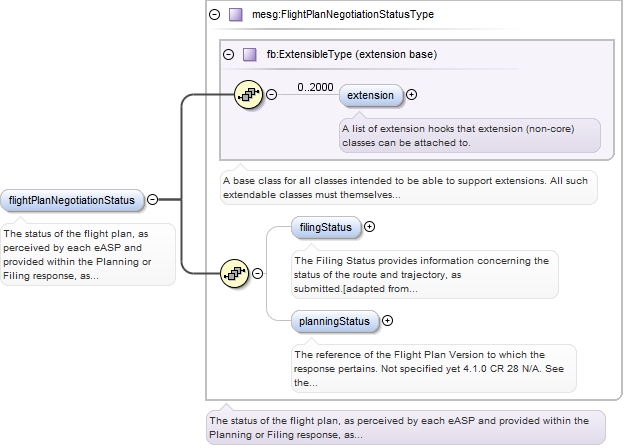
Task: Click the 0..2000 cardinality label
Action: (314, 87)
